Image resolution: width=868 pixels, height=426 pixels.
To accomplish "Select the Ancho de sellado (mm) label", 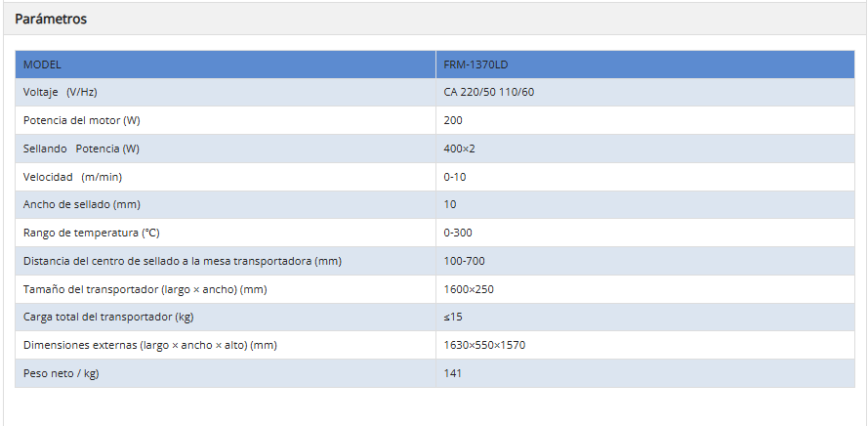I will pyautogui.click(x=84, y=204).
